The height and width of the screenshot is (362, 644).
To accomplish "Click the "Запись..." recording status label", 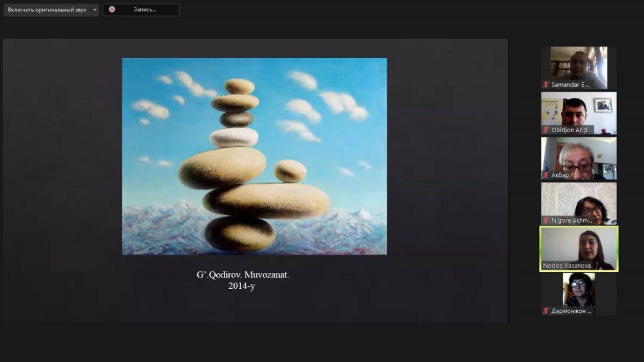I will point(145,10).
